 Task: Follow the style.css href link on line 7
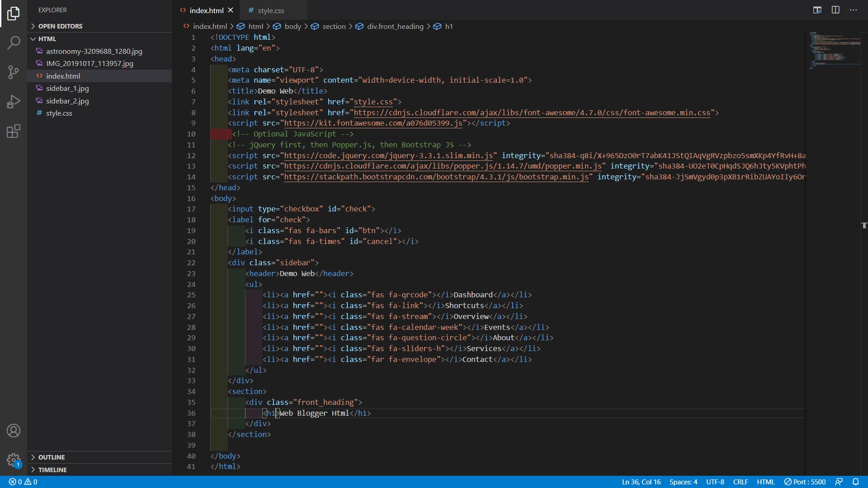pos(373,102)
